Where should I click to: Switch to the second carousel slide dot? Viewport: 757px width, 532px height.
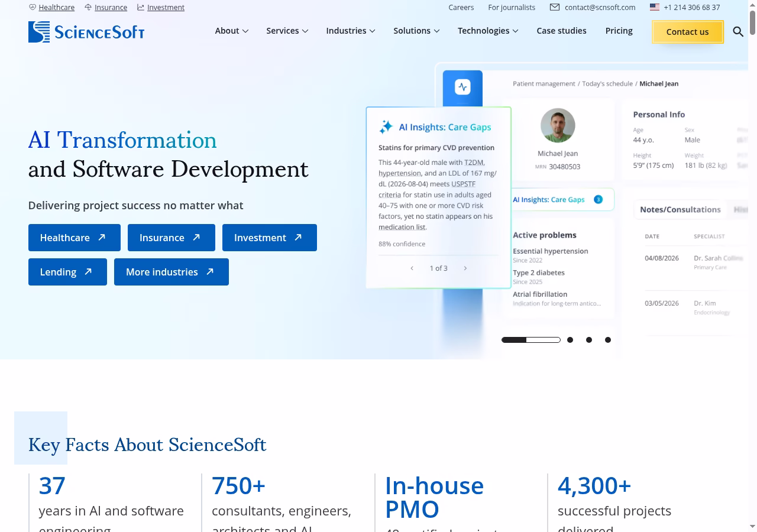(570, 340)
